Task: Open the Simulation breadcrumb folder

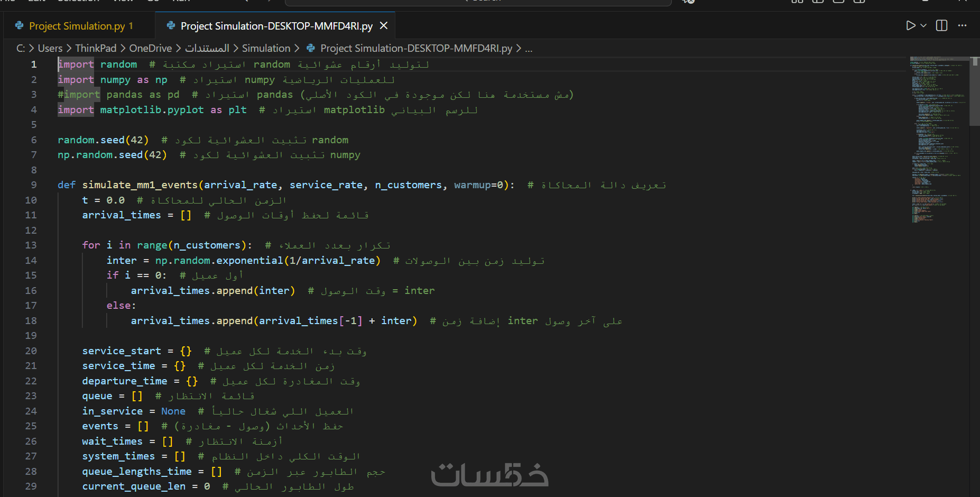Action: tap(266, 48)
